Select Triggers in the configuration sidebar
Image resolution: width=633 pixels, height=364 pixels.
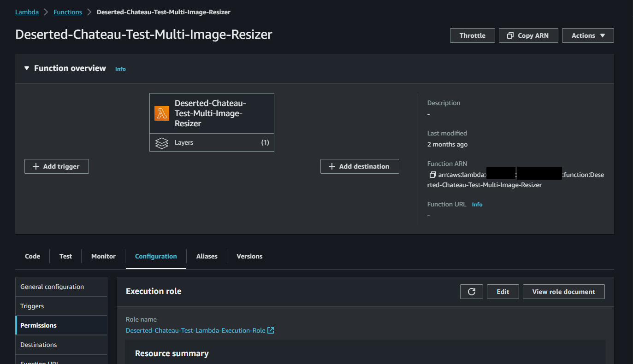pos(32,306)
